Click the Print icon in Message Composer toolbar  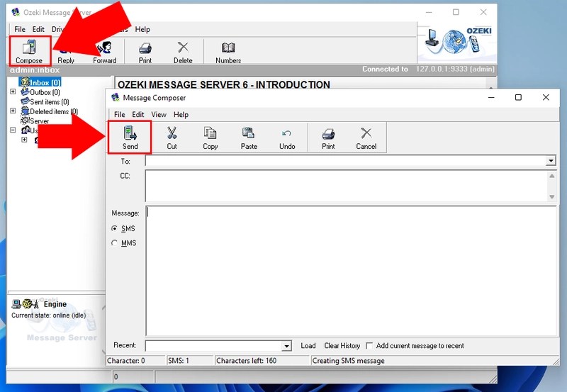[328, 134]
